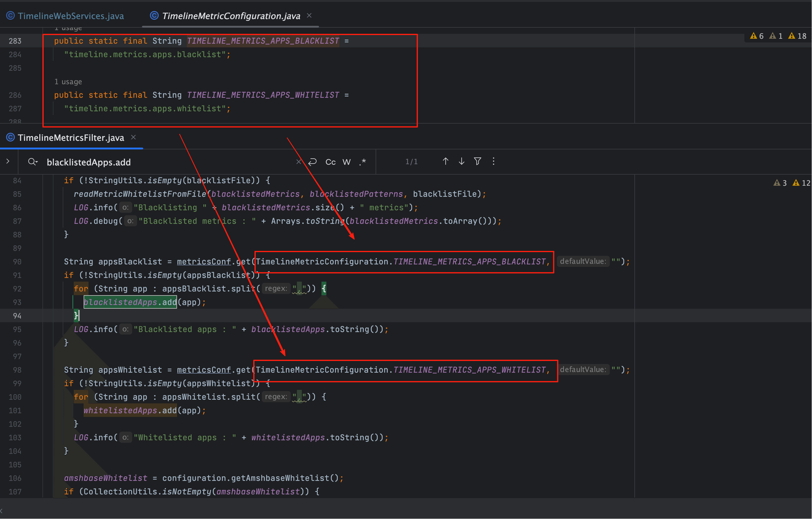Click "Blacklisted apps : " log string
The width and height of the screenshot is (812, 519).
185,329
